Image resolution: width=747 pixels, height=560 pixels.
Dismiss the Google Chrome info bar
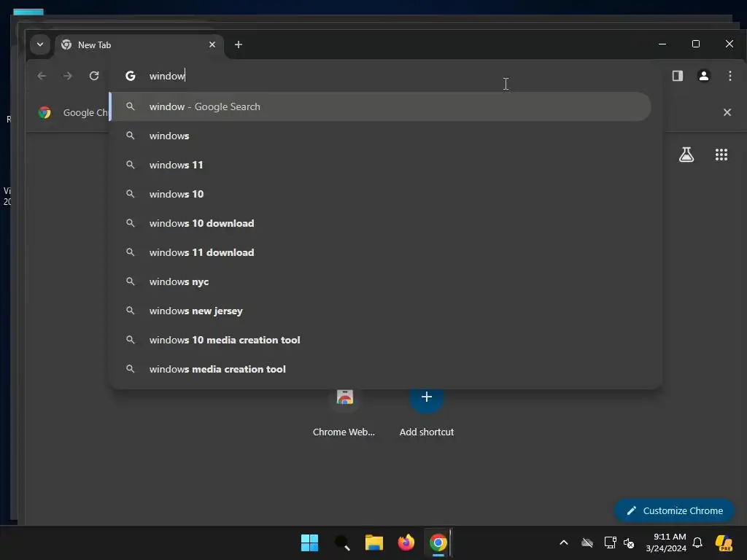(727, 112)
